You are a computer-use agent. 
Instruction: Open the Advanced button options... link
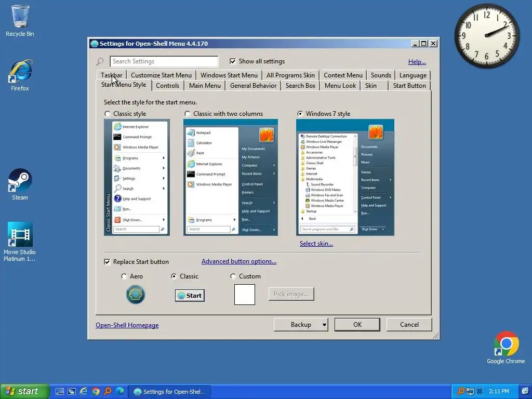(239, 261)
